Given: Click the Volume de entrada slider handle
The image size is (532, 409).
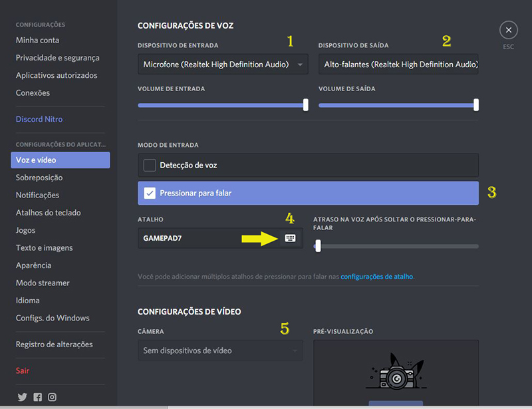Looking at the screenshot, I should (x=306, y=105).
